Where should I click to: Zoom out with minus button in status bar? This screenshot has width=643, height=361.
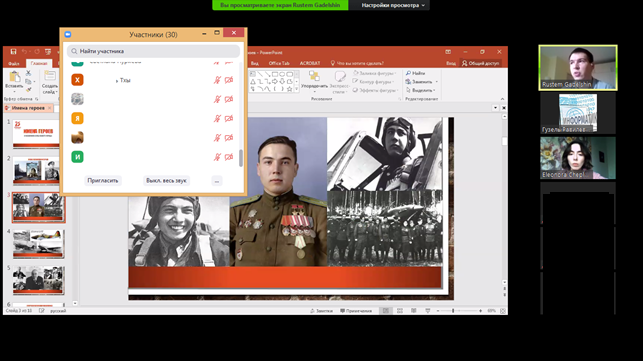click(x=438, y=311)
